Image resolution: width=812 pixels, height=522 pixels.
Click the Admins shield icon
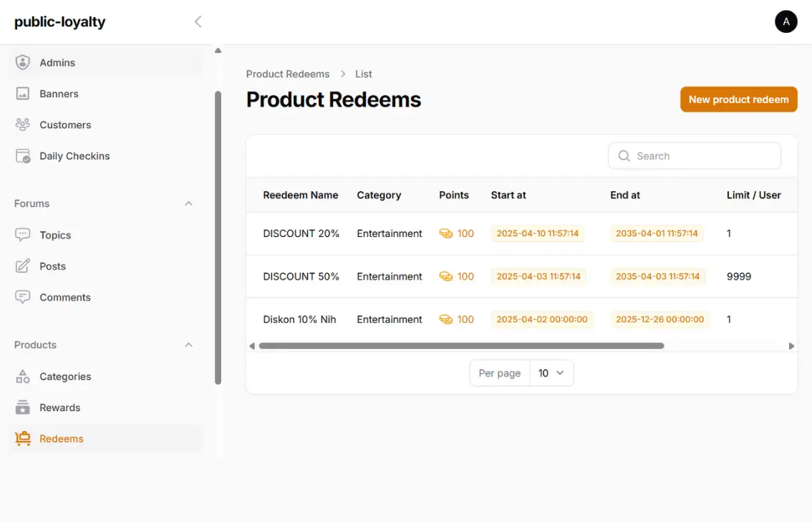coord(23,62)
